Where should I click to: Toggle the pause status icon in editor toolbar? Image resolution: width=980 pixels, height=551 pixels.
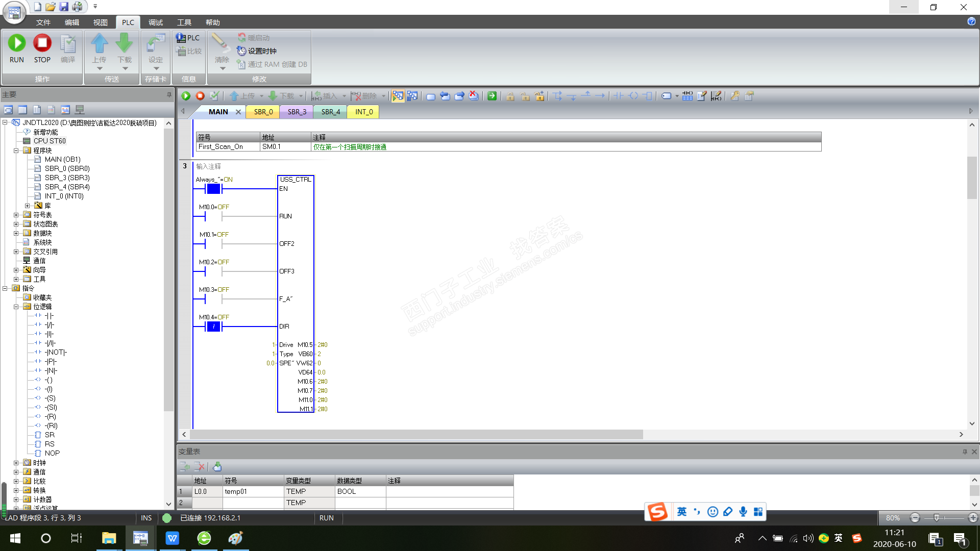(x=412, y=96)
